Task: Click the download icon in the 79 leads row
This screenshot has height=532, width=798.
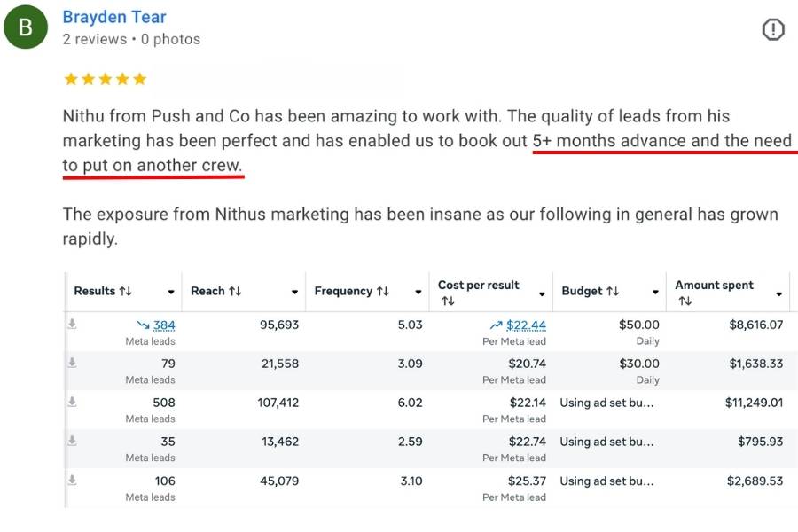Action: 73,363
